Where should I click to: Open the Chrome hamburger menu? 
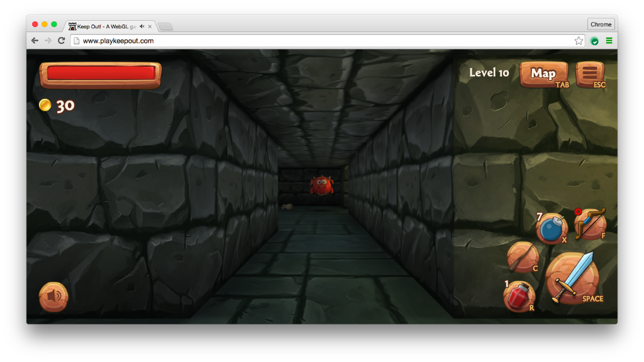point(609,41)
